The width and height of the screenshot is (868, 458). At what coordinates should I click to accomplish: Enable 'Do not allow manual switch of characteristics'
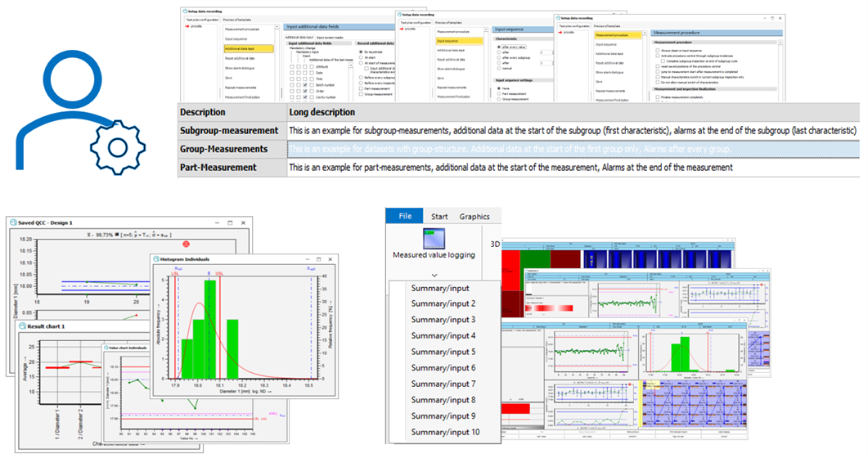[658, 83]
